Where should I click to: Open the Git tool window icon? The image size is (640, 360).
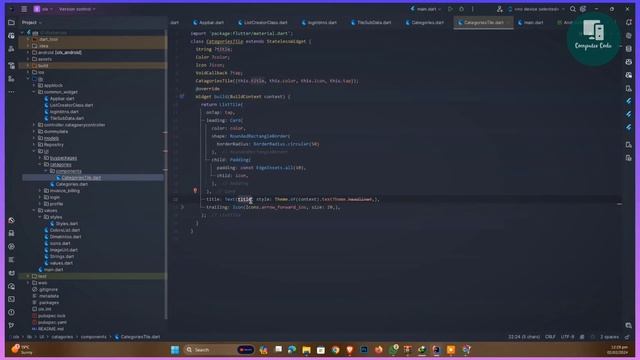click(11, 325)
